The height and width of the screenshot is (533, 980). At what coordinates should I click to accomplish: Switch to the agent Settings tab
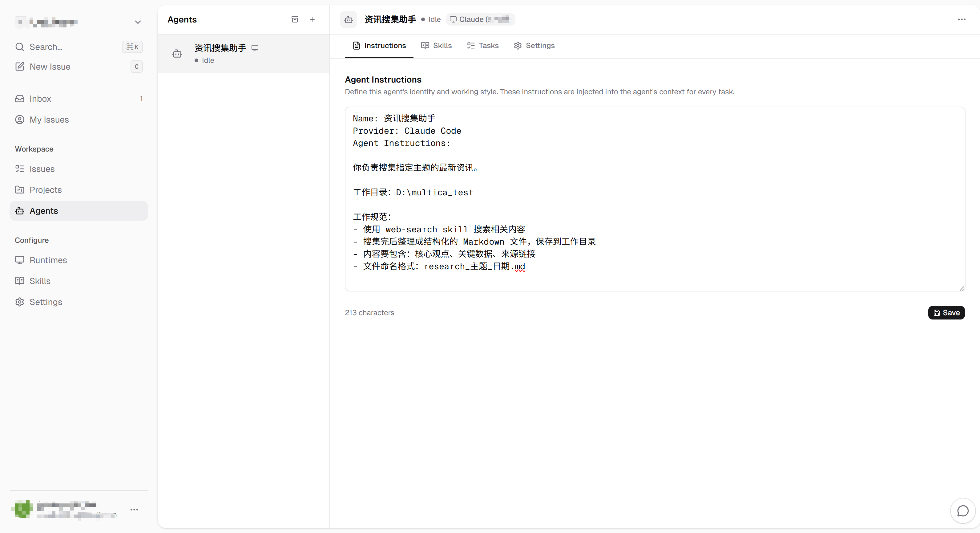(534, 46)
